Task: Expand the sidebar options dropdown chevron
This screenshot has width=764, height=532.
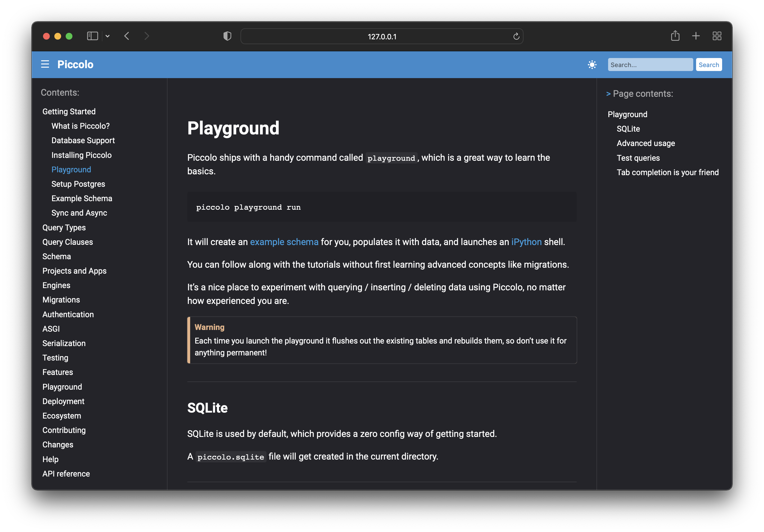Action: pyautogui.click(x=108, y=36)
